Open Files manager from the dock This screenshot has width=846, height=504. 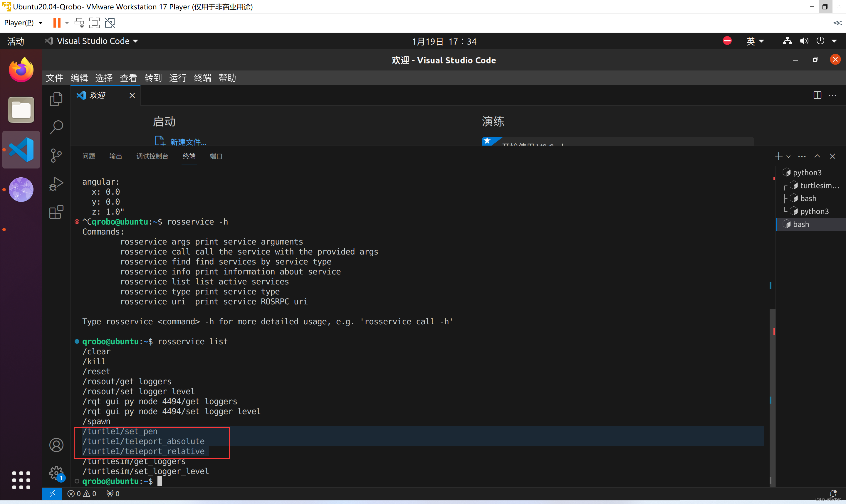tap(21, 110)
